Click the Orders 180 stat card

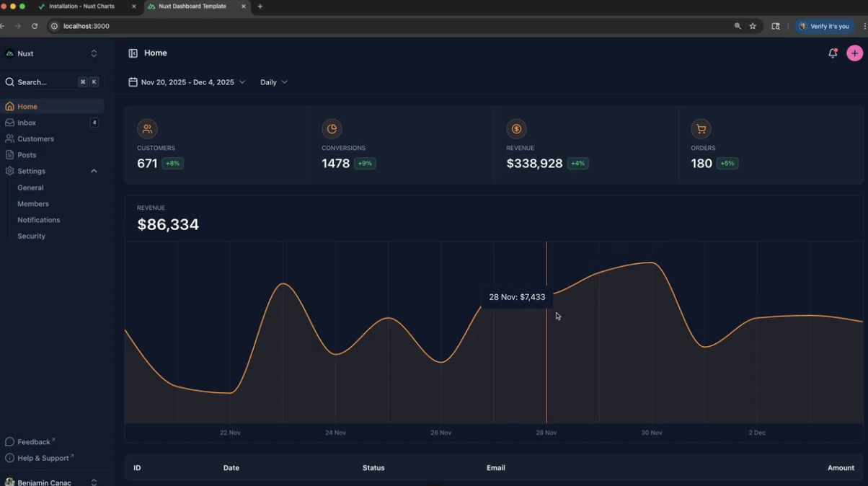tap(771, 145)
